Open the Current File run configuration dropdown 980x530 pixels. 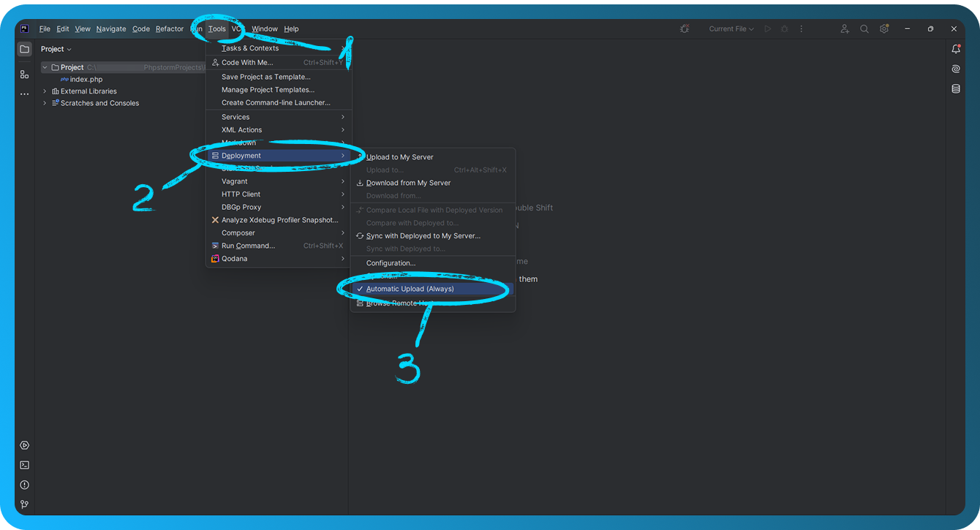click(x=730, y=29)
